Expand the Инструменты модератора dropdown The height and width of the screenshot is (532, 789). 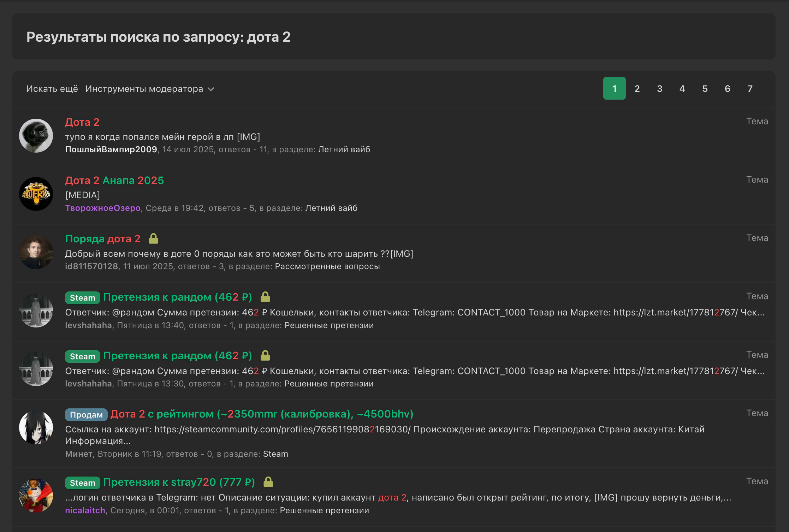pyautogui.click(x=144, y=89)
